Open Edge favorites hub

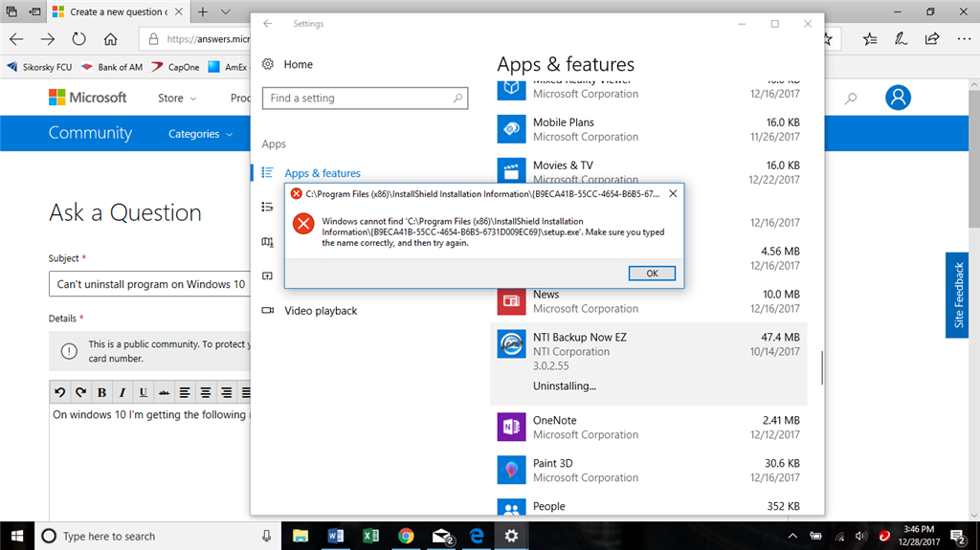click(869, 39)
